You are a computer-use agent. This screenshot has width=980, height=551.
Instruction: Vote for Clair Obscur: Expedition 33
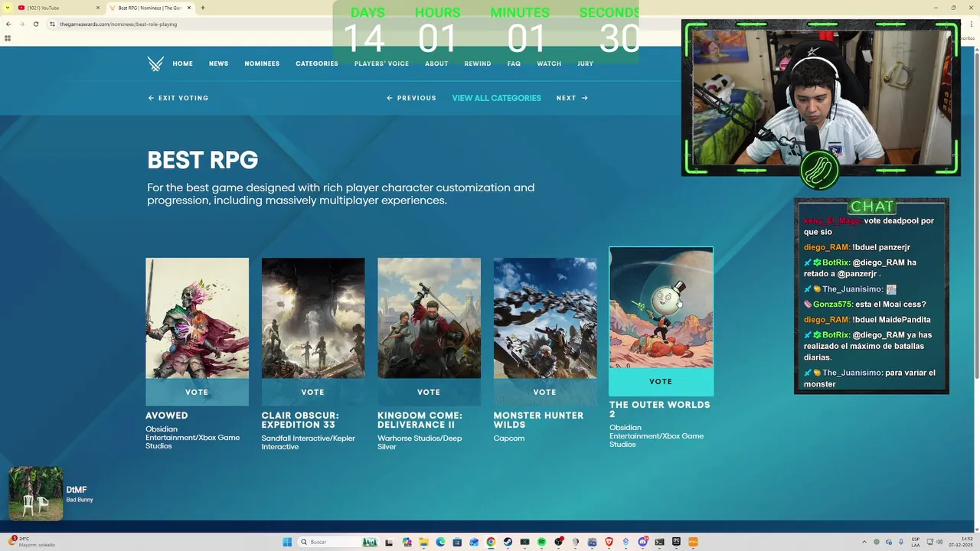[312, 392]
